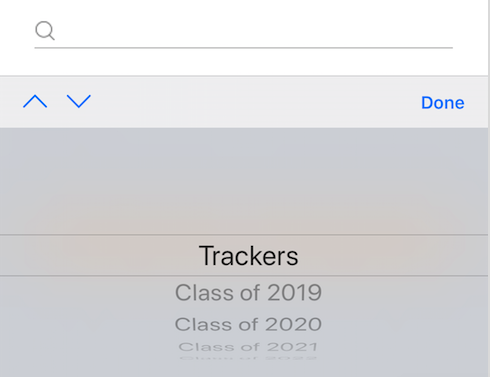Screen dimensions: 490x377
Task: Tap the up chevron for previous field
Action: click(x=35, y=101)
